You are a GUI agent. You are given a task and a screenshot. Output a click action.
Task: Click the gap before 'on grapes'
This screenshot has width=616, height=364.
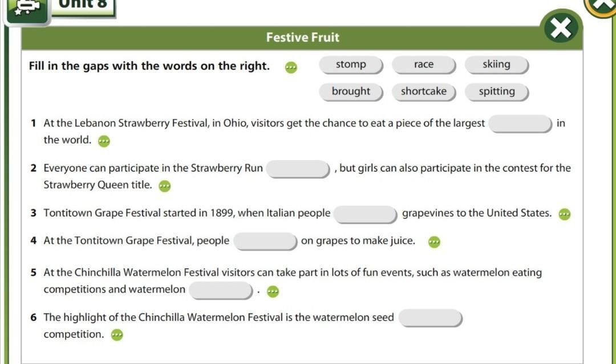(265, 242)
